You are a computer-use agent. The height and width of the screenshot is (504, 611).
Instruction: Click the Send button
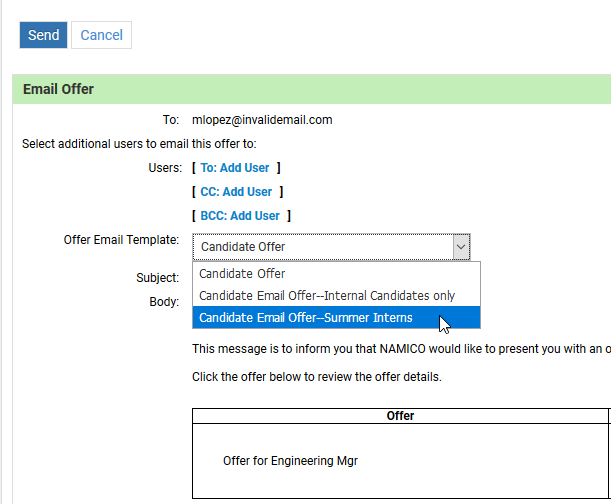pos(43,35)
